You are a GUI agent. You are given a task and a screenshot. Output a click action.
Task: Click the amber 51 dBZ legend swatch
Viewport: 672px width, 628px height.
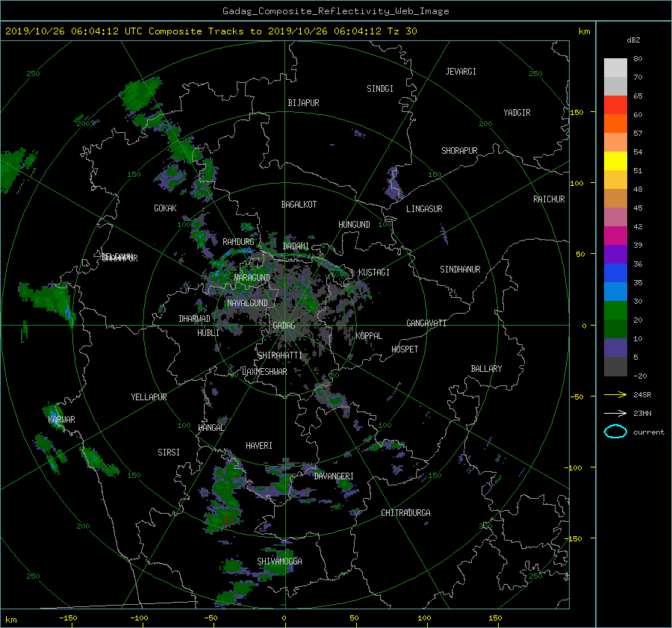click(615, 179)
